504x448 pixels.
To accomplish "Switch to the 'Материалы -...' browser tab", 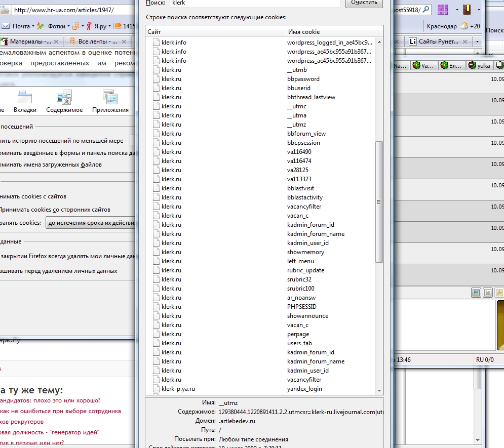I will pos(30,42).
